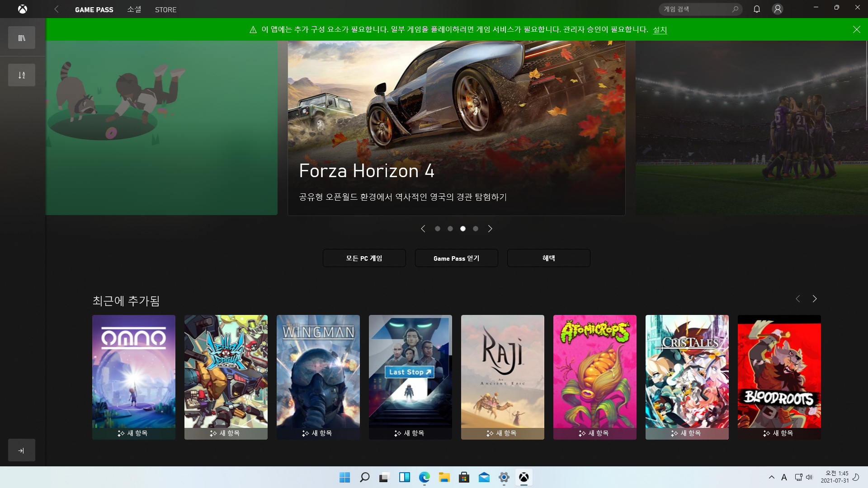Open the Project Wingman game tile
The width and height of the screenshot is (868, 488).
pos(318,377)
